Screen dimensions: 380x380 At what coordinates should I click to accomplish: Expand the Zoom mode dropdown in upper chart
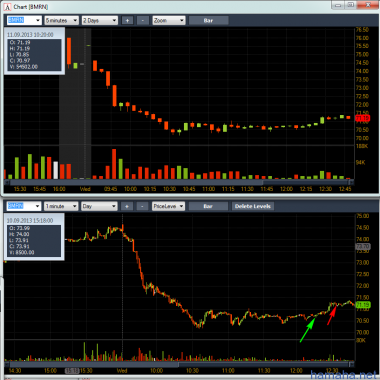click(169, 20)
